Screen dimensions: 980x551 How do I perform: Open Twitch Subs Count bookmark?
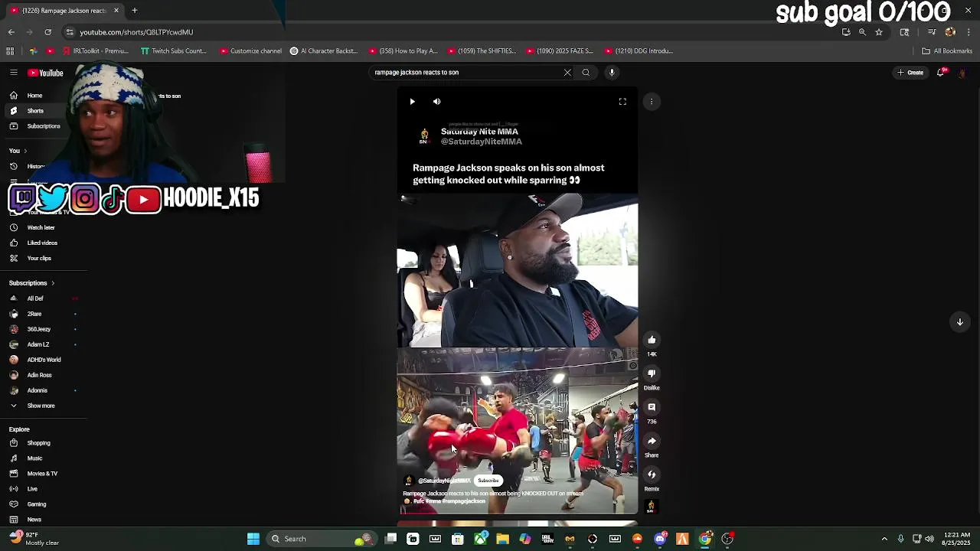[x=174, y=51]
